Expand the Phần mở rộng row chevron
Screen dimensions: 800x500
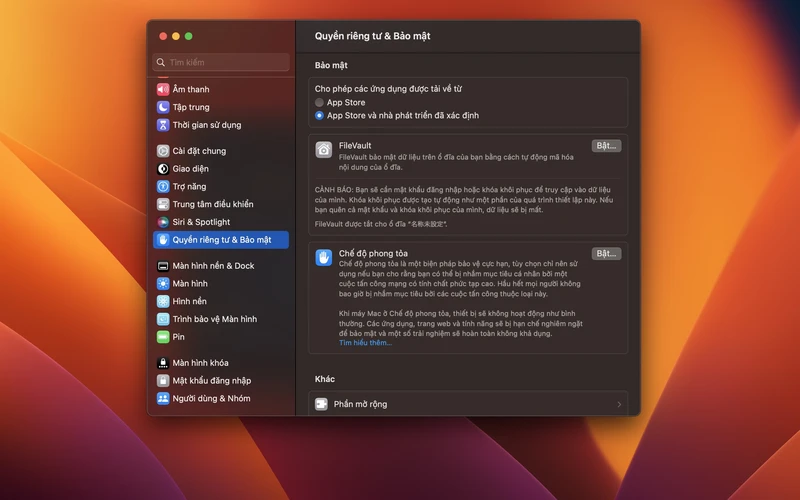pos(619,404)
